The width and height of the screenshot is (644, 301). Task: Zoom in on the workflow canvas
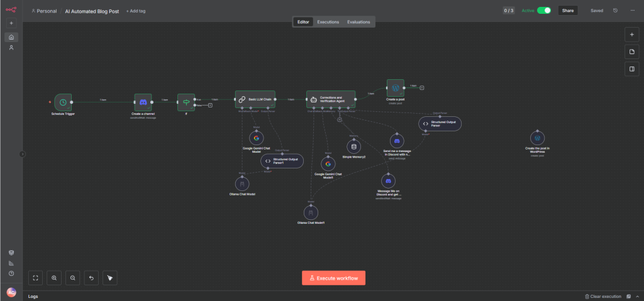(x=54, y=277)
